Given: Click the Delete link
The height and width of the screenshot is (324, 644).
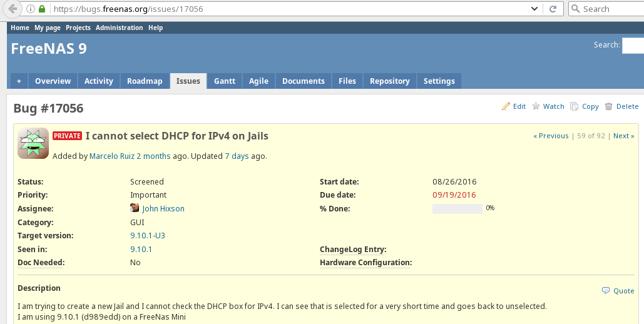Looking at the screenshot, I should (x=628, y=106).
